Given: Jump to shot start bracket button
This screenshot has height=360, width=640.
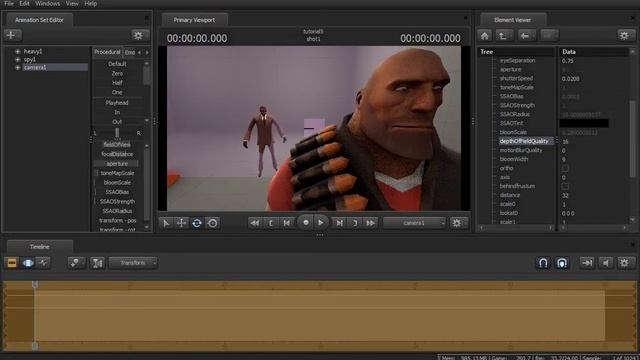Looking at the screenshot, I should (x=271, y=223).
